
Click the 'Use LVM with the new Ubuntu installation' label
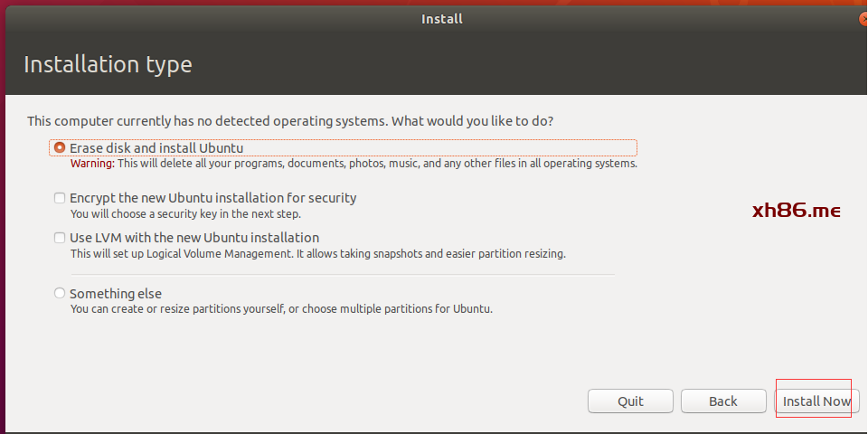pyautogui.click(x=193, y=238)
